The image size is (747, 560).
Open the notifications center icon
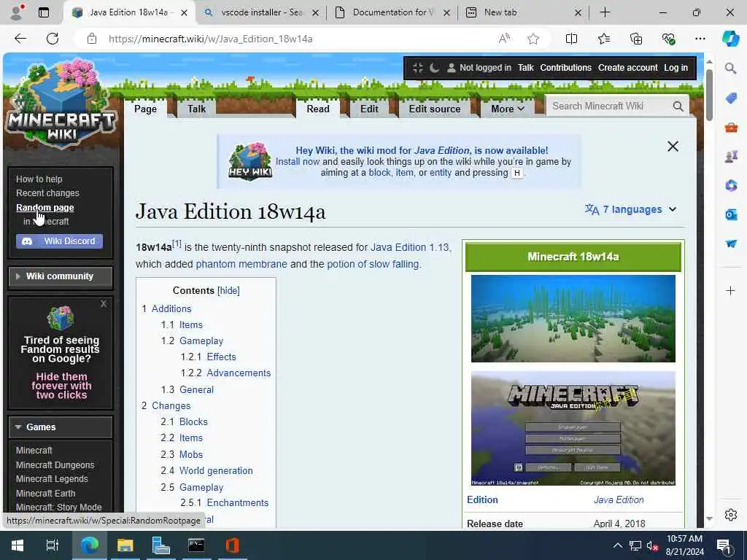[x=724, y=545]
